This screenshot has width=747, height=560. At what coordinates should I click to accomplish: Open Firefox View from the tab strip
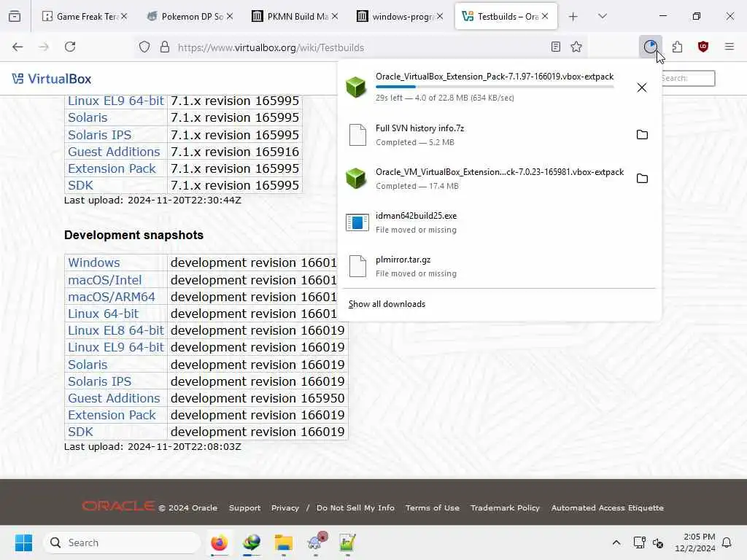[15, 16]
